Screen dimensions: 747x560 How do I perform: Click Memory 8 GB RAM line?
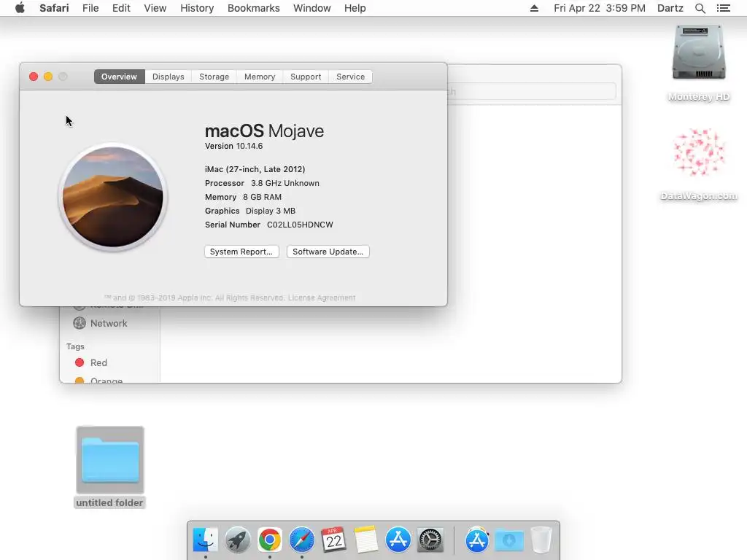pyautogui.click(x=243, y=197)
